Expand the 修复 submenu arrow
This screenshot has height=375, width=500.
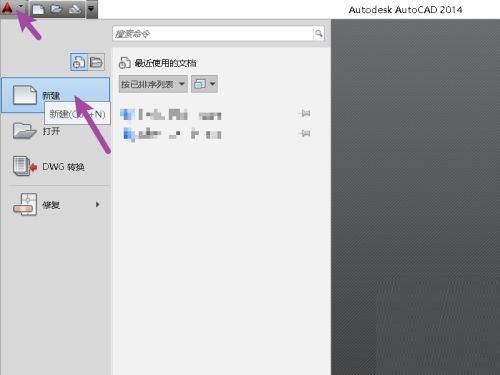(x=98, y=204)
